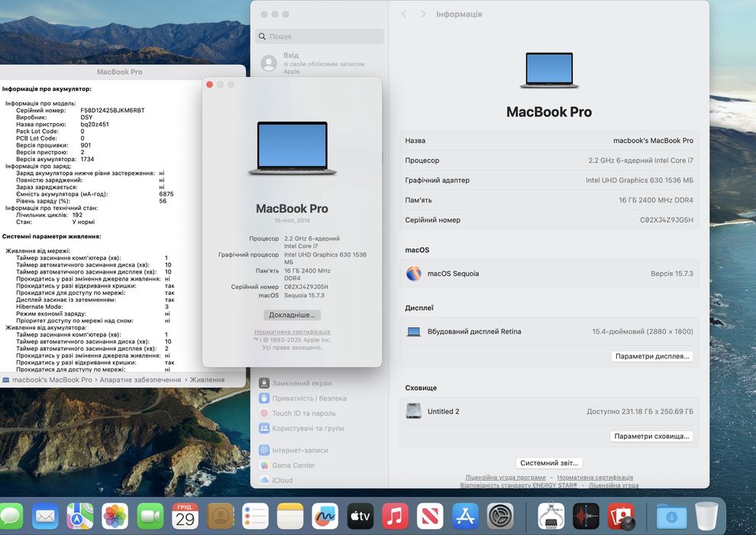Image resolution: width=756 pixels, height=535 pixels.
Task: Click laptop image in About window
Action: [x=292, y=148]
